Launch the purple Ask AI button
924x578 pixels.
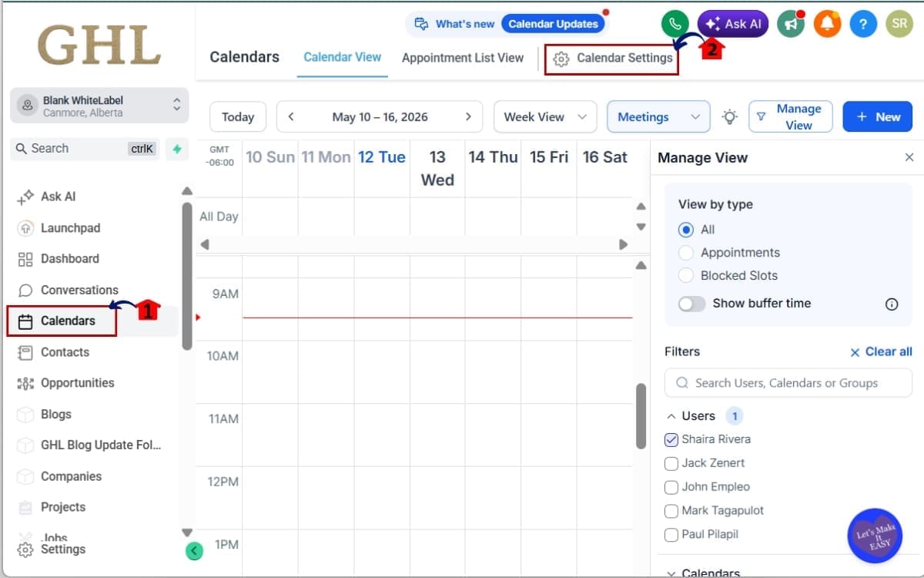pyautogui.click(x=733, y=24)
